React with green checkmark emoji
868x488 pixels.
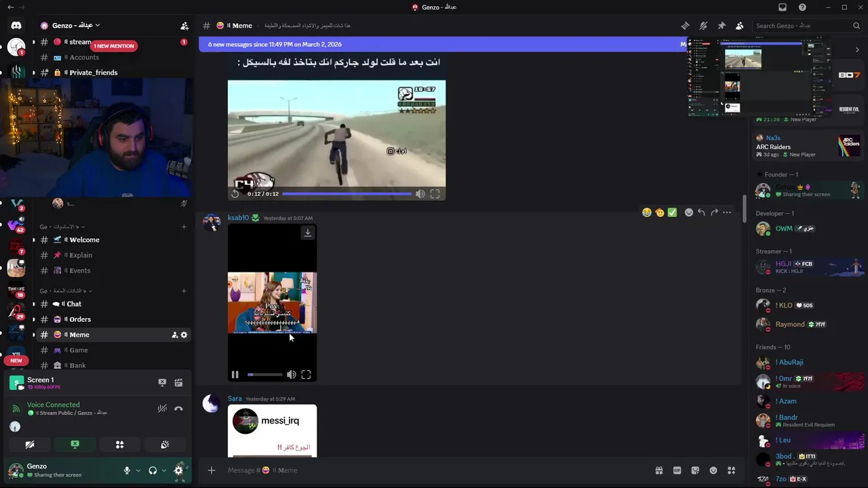(672, 212)
